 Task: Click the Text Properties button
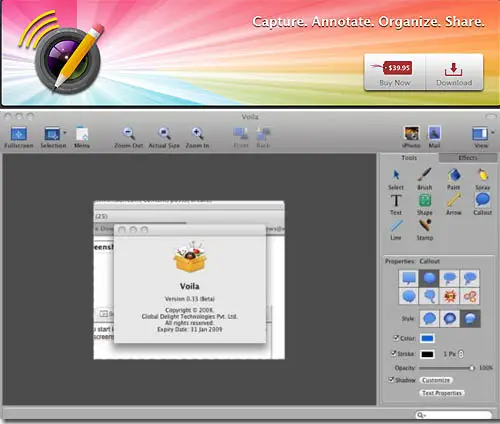(x=442, y=393)
